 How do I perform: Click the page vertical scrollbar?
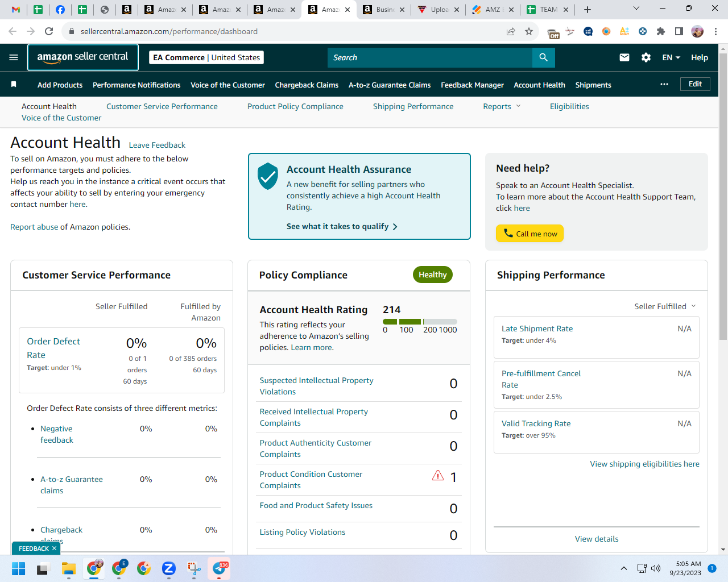pyautogui.click(x=723, y=196)
